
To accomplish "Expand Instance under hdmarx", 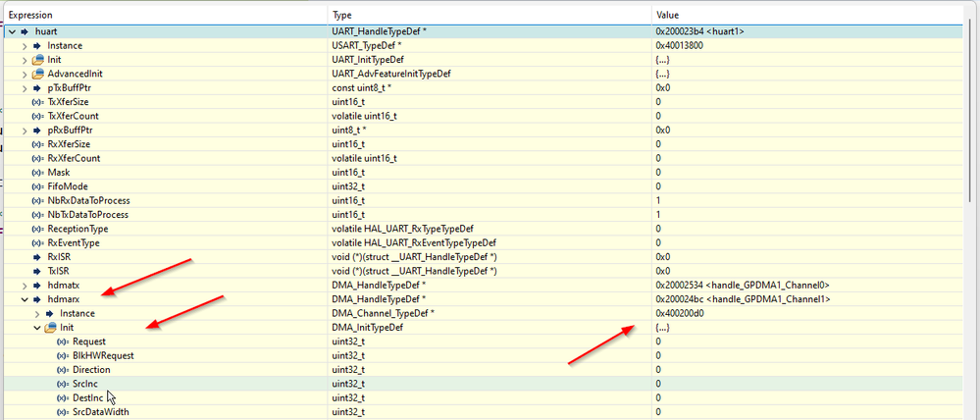I will (x=37, y=314).
